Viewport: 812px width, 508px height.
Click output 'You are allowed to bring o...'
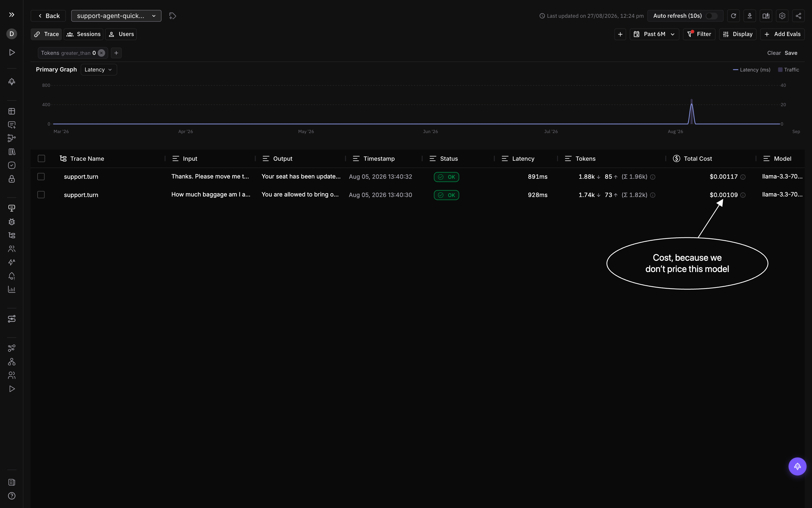click(300, 195)
